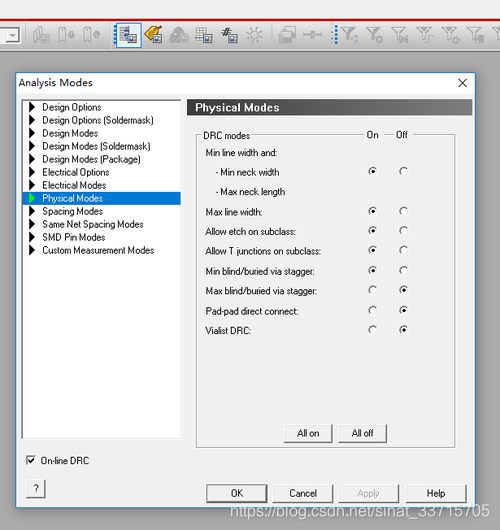500x530 pixels.
Task: Click the horizontal connector line toolbar icon
Action: (x=312, y=34)
